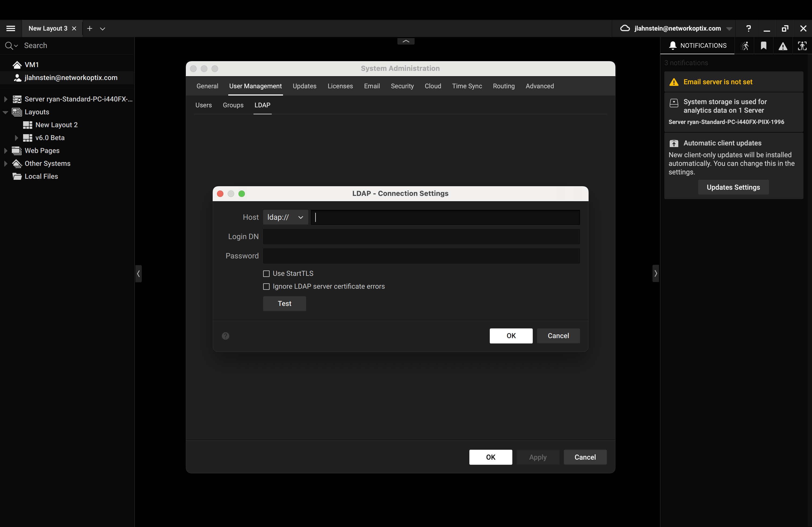Click the cloud sync icon in header

tap(626, 28)
